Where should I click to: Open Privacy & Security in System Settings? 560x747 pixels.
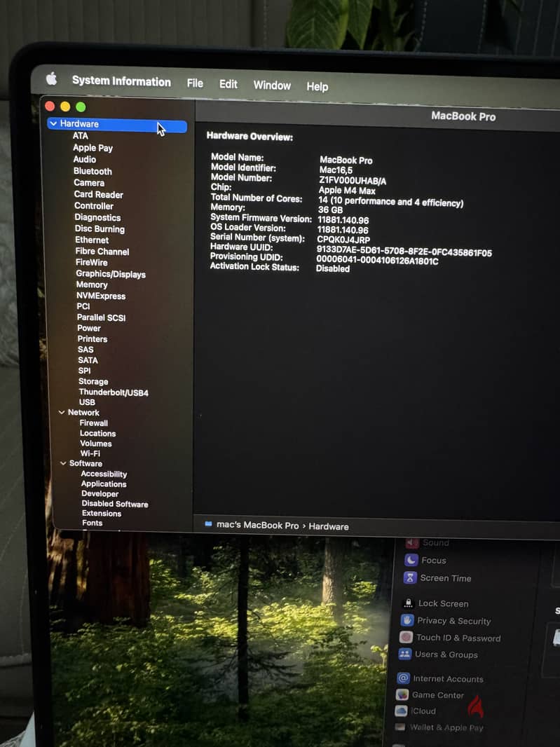coord(446,621)
